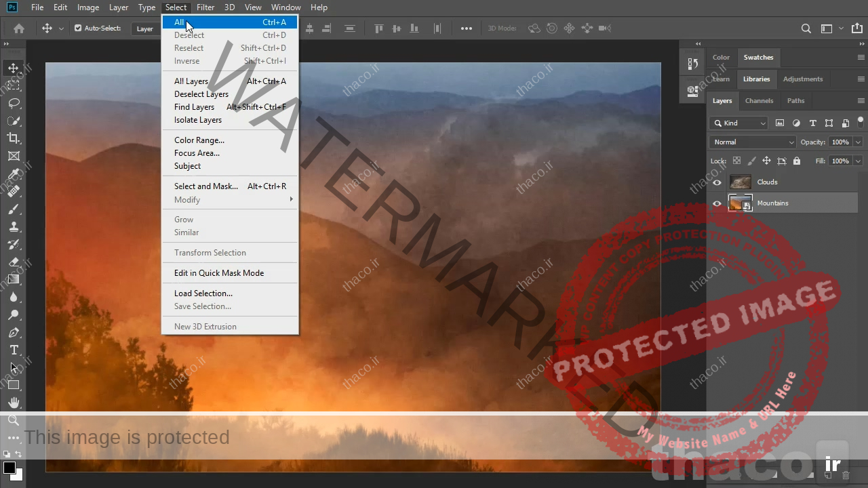868x488 pixels.
Task: Filter layers for type layers
Action: pos(812,123)
